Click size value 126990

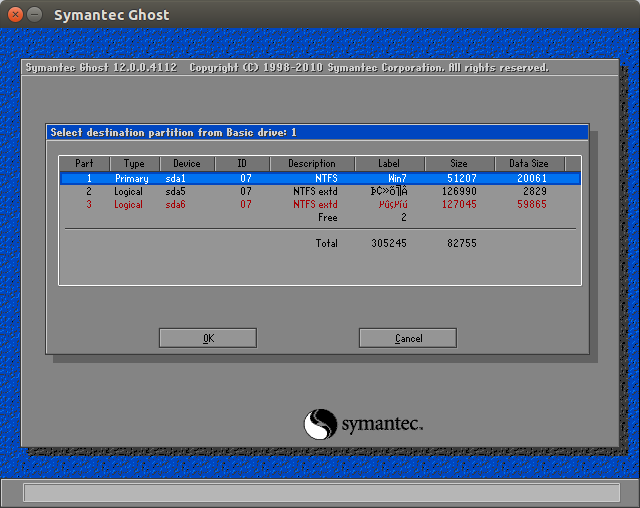459,191
